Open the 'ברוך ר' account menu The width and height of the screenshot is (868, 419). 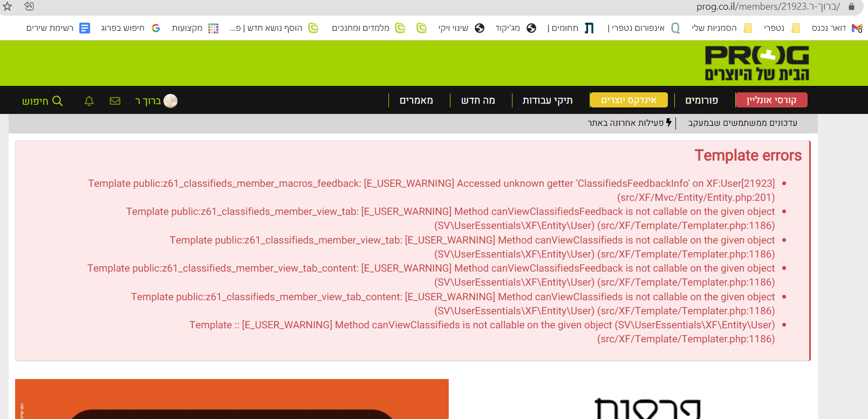[148, 101]
